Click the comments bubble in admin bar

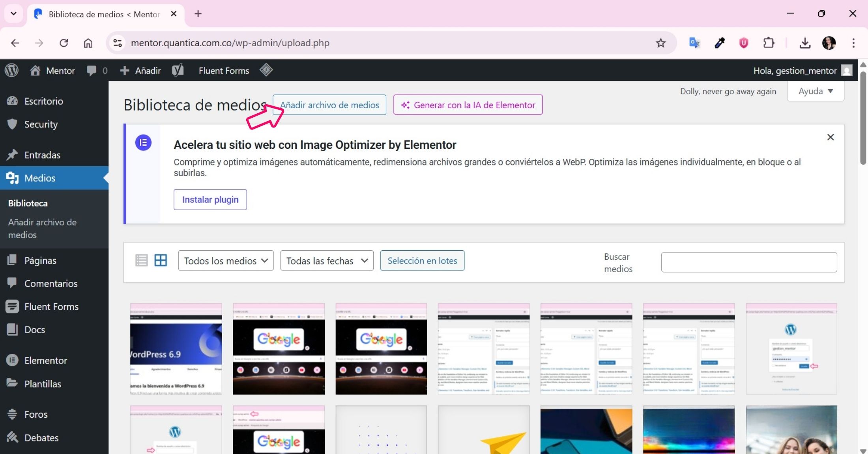(x=92, y=71)
